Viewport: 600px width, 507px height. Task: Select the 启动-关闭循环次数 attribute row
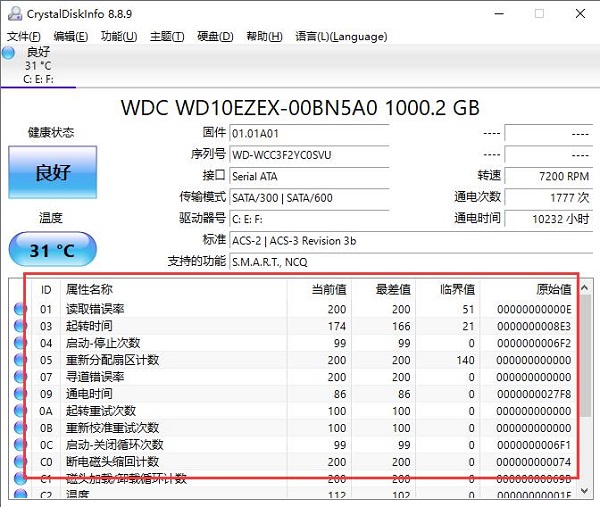[293, 445]
